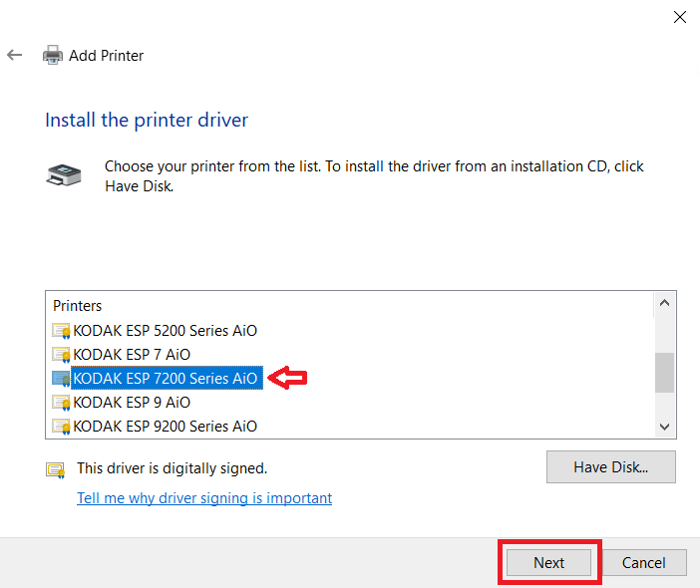Click 'This driver is digitally signed.' text

pyautogui.click(x=172, y=468)
